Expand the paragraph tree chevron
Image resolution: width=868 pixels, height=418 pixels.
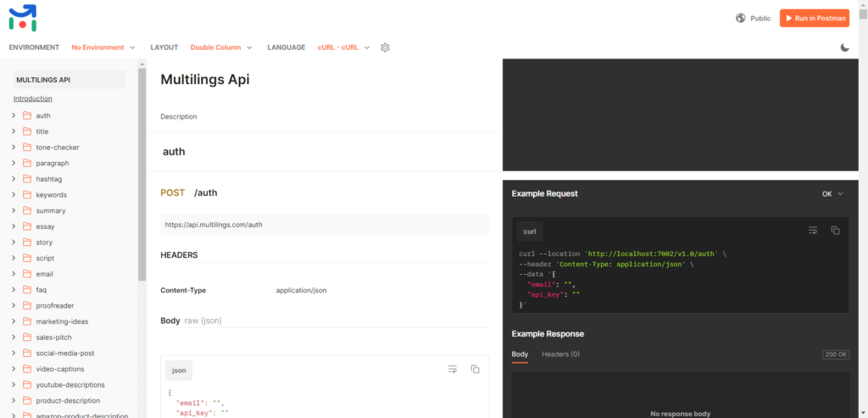(x=14, y=164)
